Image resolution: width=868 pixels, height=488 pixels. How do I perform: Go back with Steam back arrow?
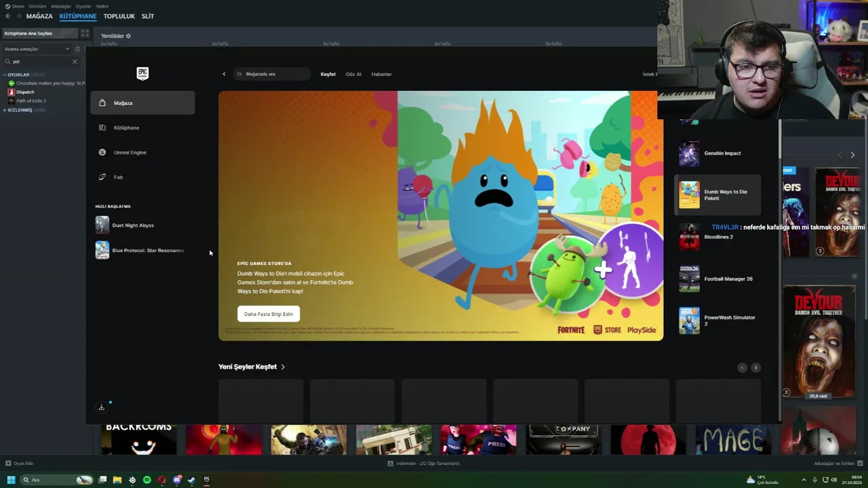pyautogui.click(x=8, y=16)
